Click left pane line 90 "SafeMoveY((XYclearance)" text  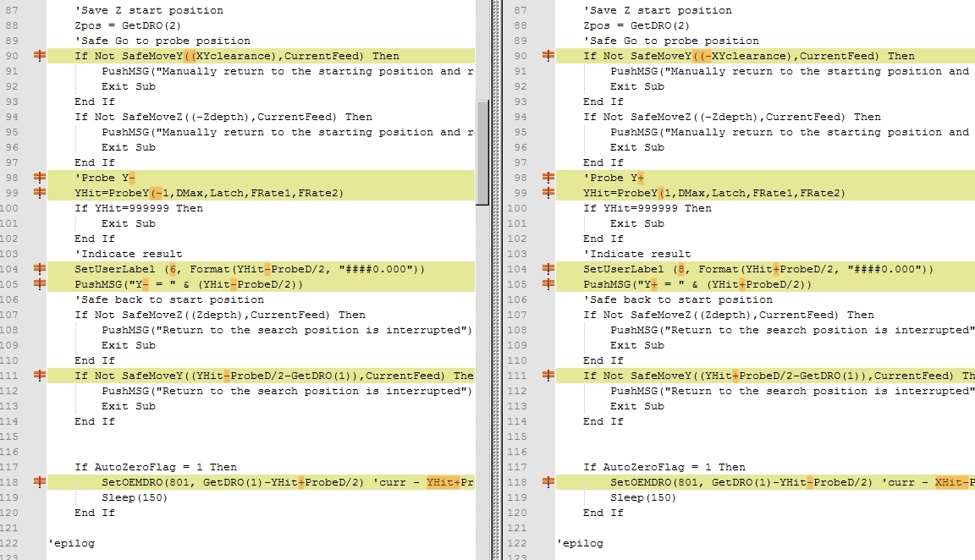[x=198, y=56]
